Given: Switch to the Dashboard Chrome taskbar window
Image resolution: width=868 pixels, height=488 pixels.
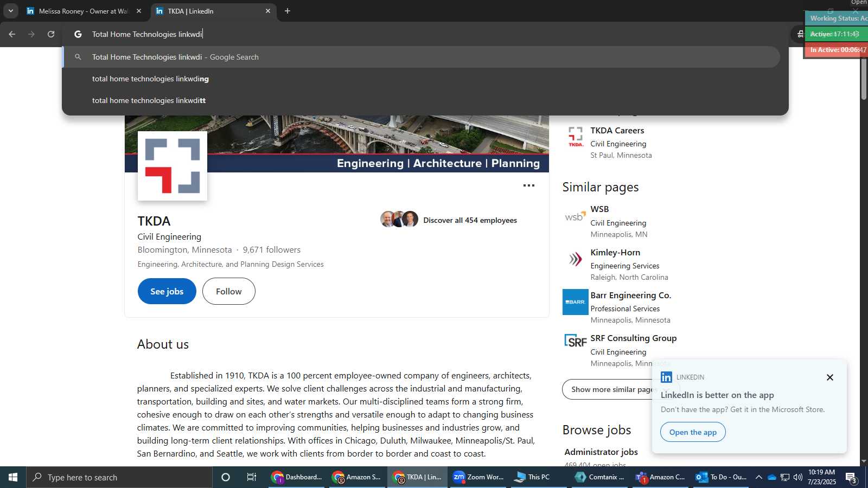Looking at the screenshot, I should click(x=297, y=477).
